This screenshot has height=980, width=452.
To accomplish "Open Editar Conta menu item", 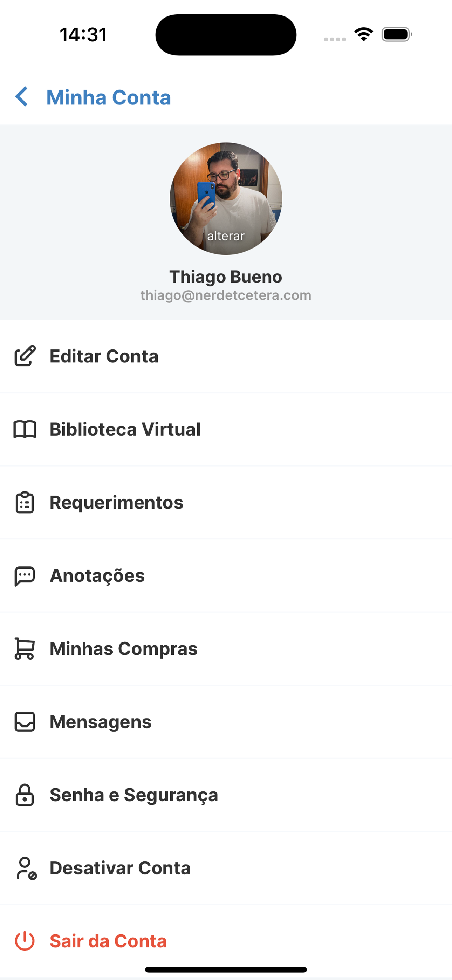I will tap(226, 356).
